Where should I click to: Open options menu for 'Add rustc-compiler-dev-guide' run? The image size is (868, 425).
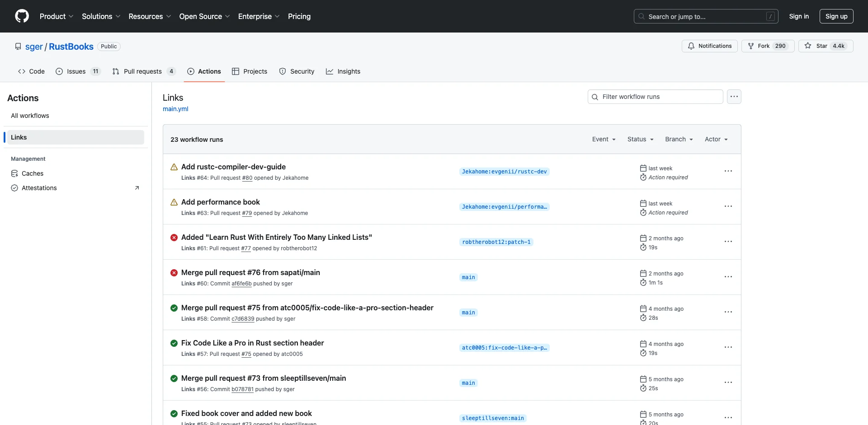tap(728, 171)
